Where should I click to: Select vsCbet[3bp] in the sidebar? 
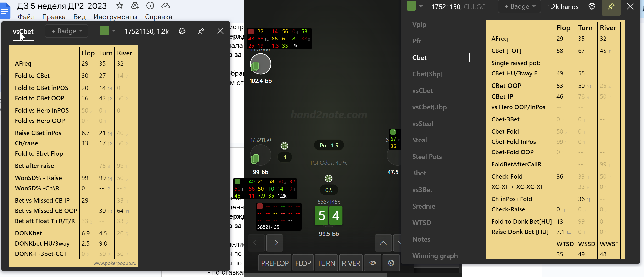click(x=430, y=107)
